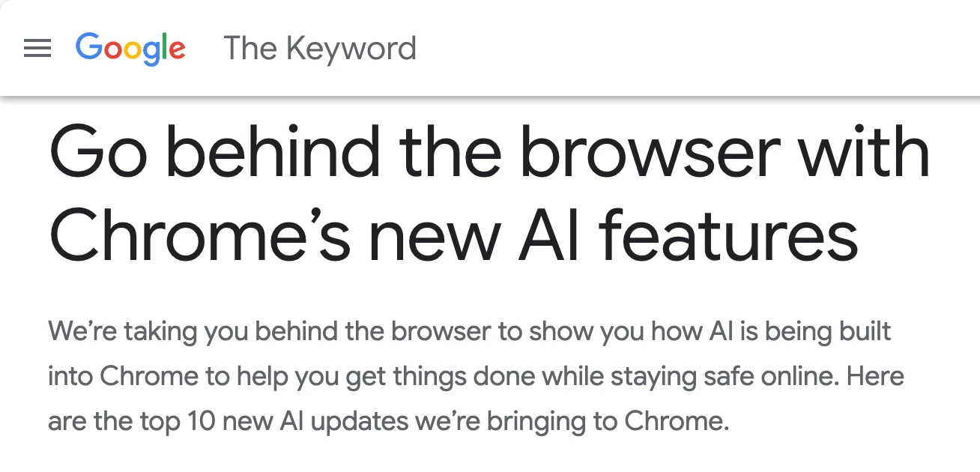Click the article headline first line
This screenshot has width=980, height=472.
(x=489, y=154)
